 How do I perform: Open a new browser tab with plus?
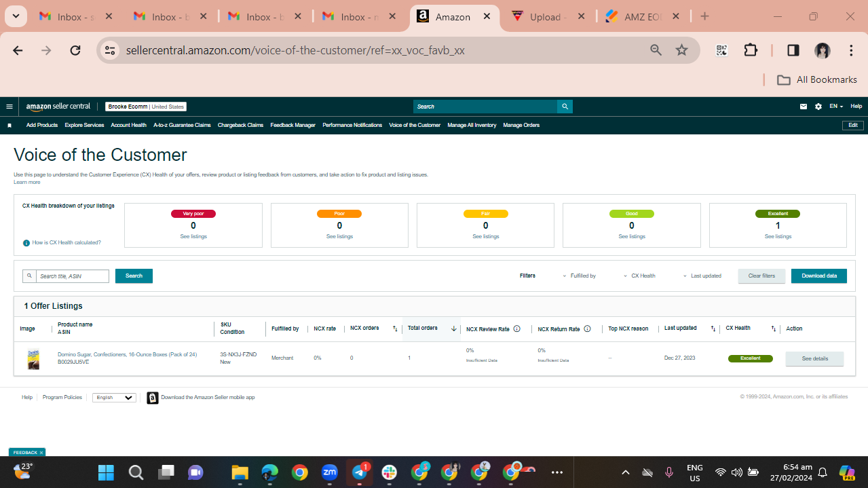(704, 17)
